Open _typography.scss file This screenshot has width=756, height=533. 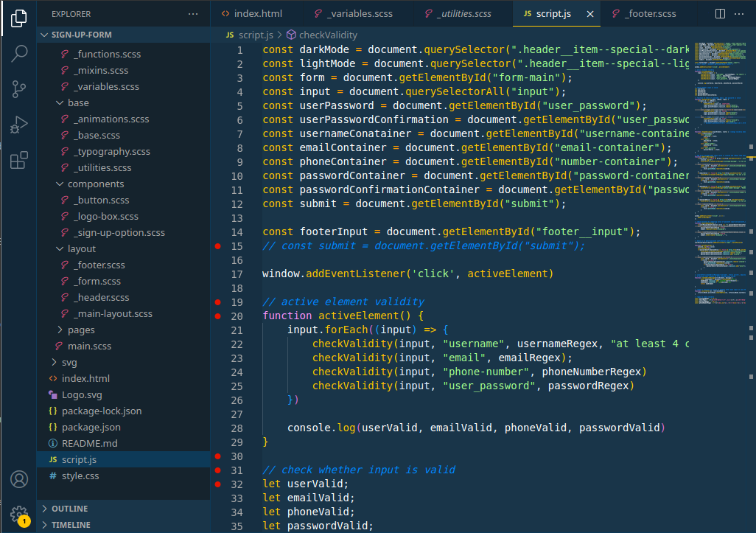[124, 151]
